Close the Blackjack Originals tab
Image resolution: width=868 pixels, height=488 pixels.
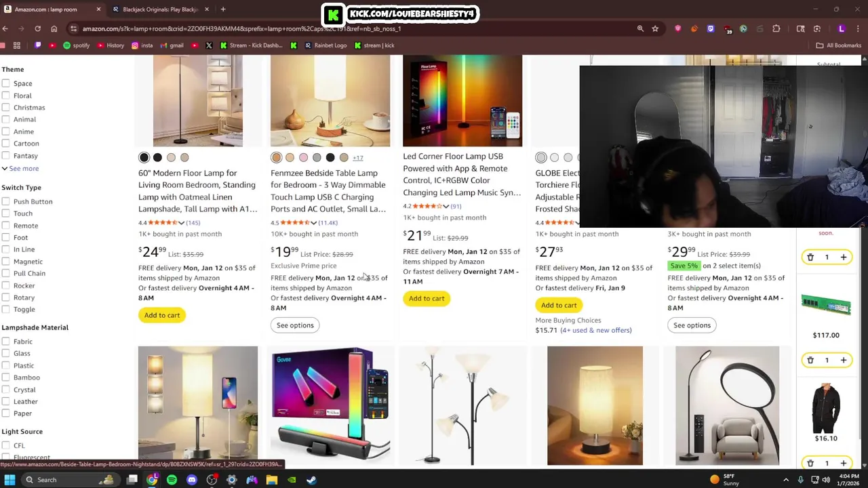(x=207, y=9)
